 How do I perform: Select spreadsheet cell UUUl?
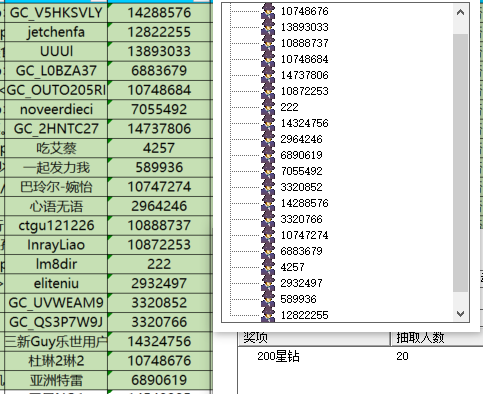(56, 51)
